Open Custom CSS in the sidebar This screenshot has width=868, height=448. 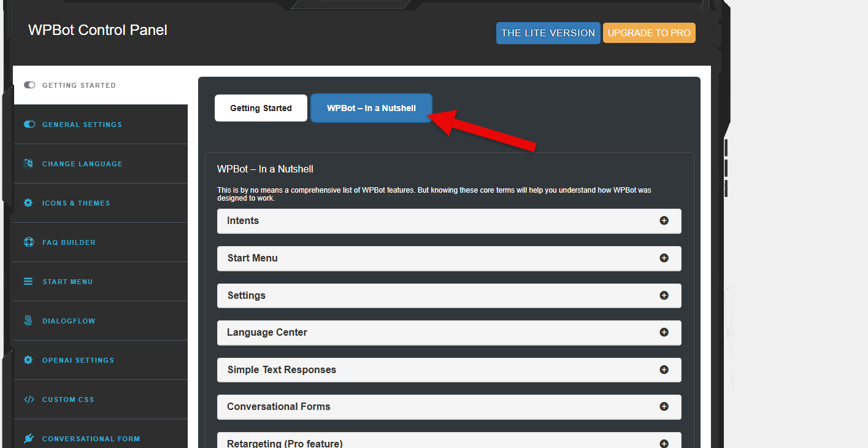[101, 400]
